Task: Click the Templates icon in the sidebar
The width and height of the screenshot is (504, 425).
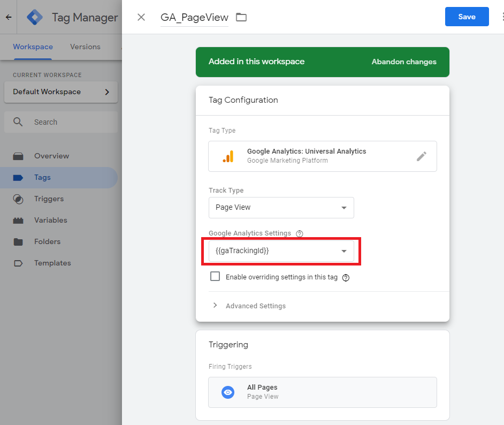Action: (x=18, y=263)
